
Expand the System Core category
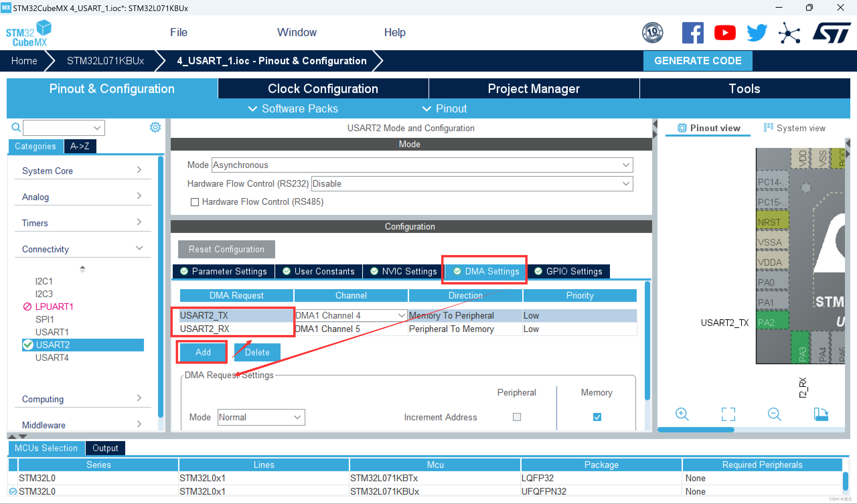(83, 170)
